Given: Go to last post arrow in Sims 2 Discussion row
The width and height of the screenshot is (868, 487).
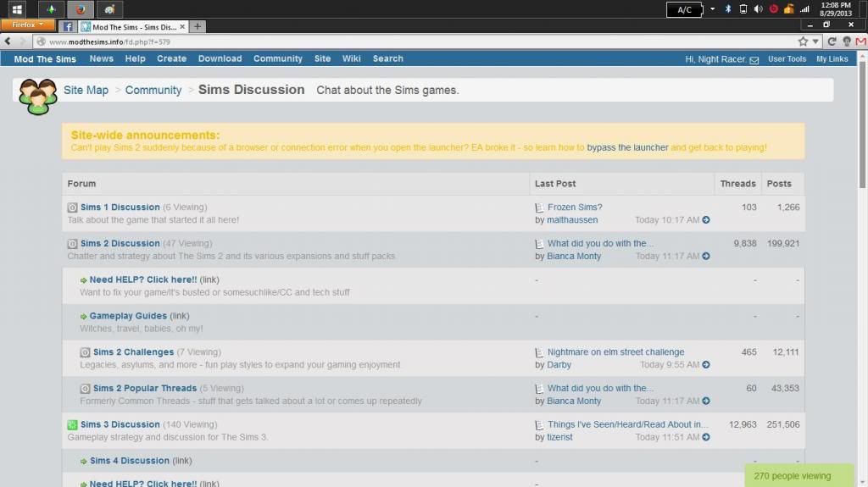Looking at the screenshot, I should (706, 257).
